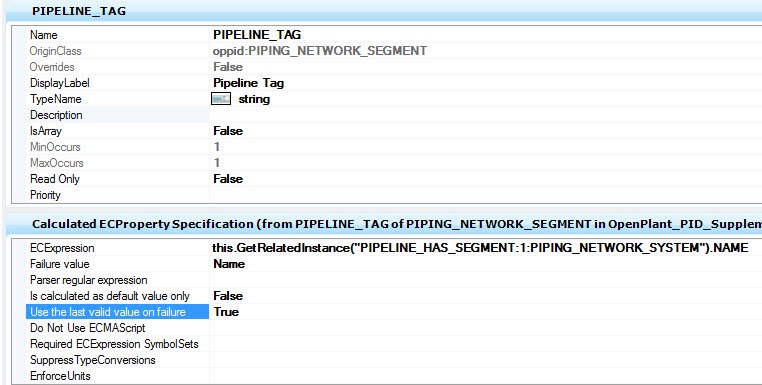The image size is (762, 385).
Task: Click the False value for Overrides
Action: [228, 67]
